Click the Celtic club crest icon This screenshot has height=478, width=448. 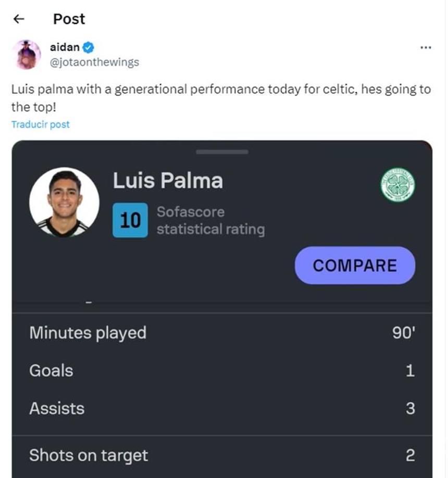click(397, 185)
